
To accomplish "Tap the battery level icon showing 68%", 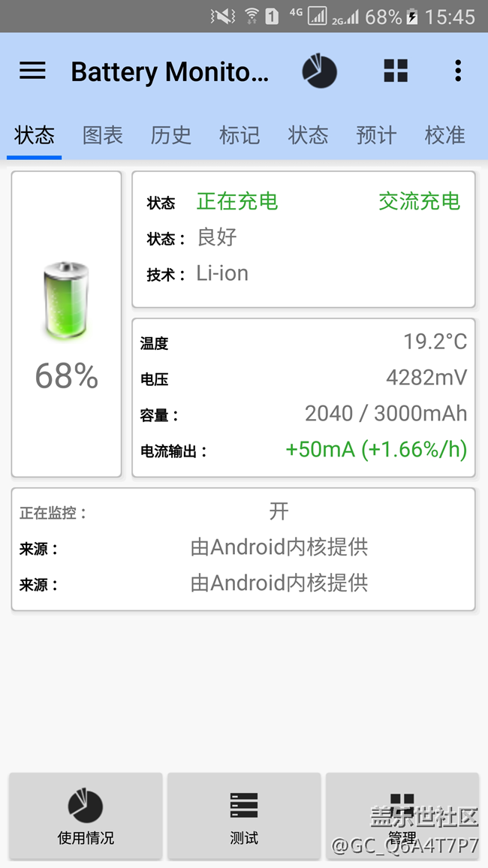I will click(66, 300).
